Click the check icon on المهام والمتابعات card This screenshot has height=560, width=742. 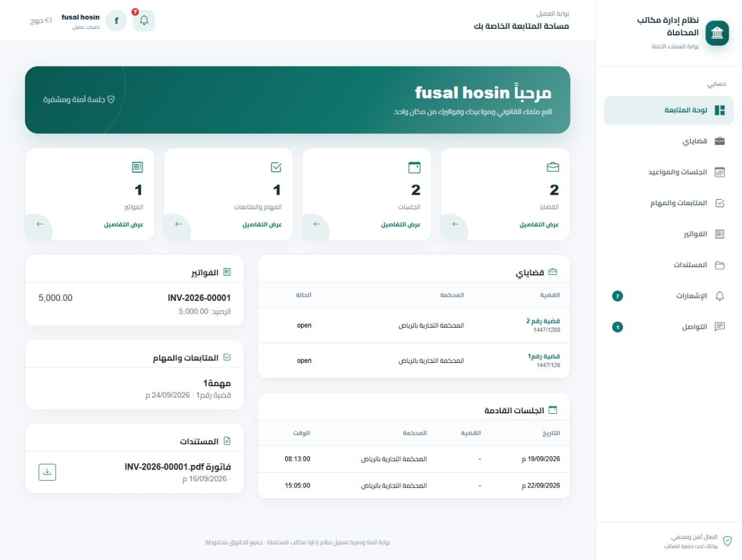tap(276, 167)
